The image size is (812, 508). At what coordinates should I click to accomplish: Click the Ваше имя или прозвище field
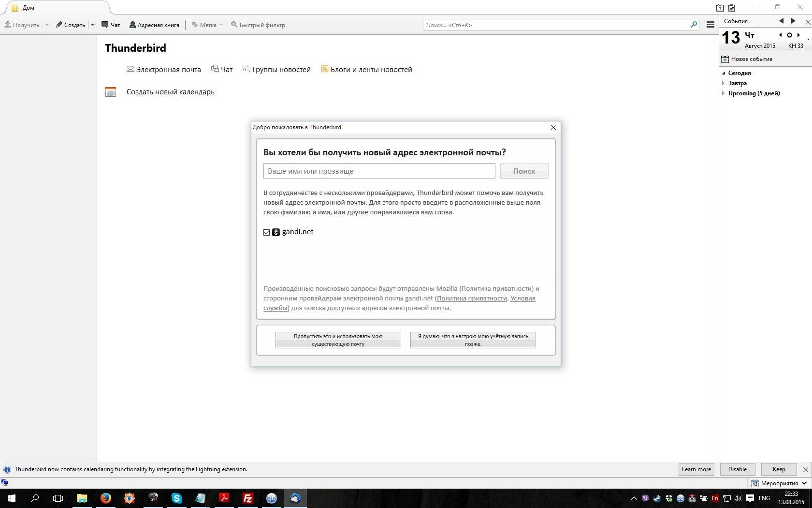tap(379, 171)
